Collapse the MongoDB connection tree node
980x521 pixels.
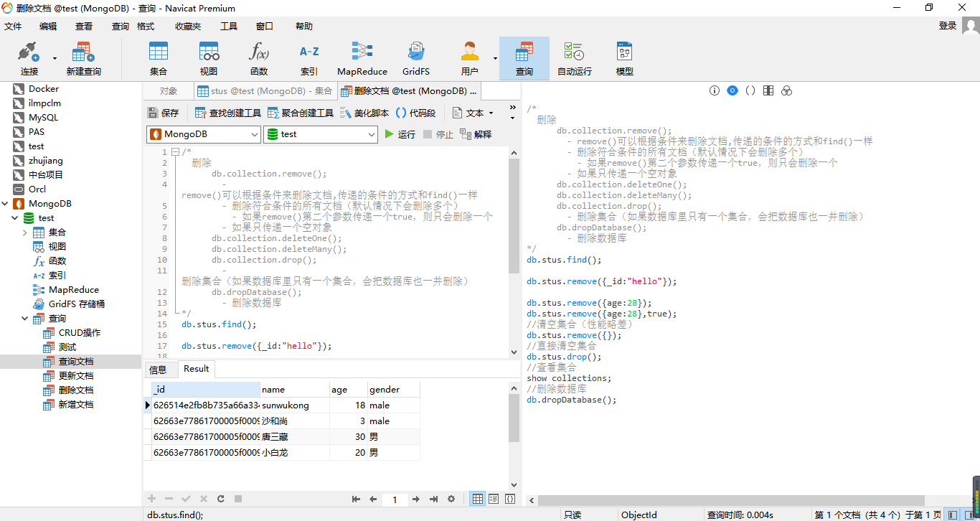[6, 204]
